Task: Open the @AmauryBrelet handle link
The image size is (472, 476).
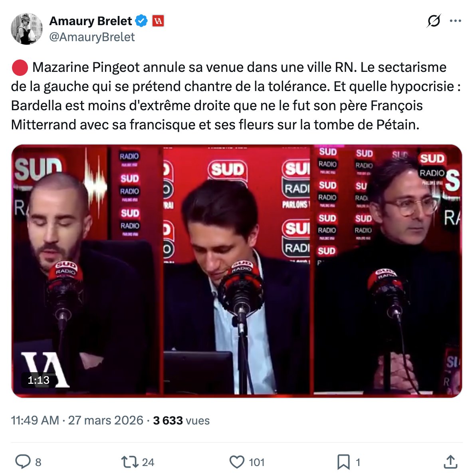Action: [x=92, y=37]
